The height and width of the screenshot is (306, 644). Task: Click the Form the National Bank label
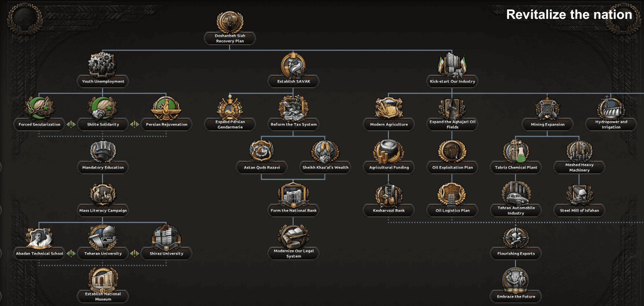tap(293, 211)
